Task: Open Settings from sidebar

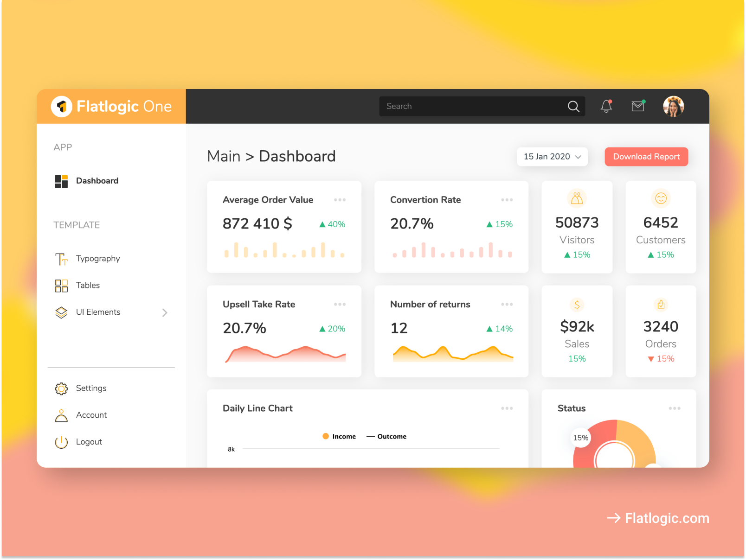Action: click(91, 388)
